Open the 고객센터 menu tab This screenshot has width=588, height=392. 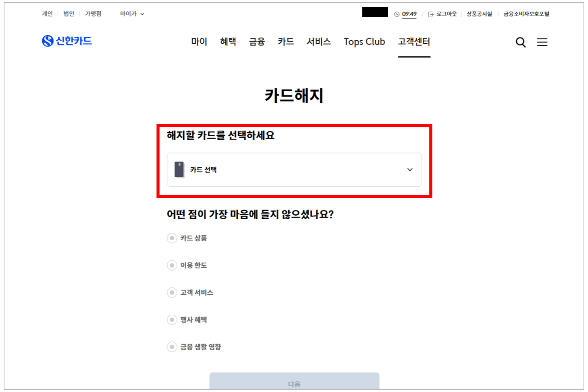(414, 41)
